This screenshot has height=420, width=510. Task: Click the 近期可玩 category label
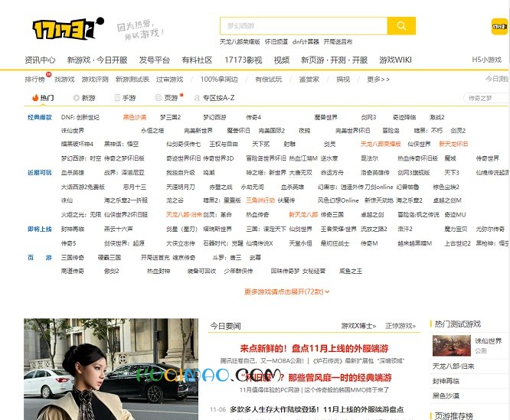click(40, 172)
